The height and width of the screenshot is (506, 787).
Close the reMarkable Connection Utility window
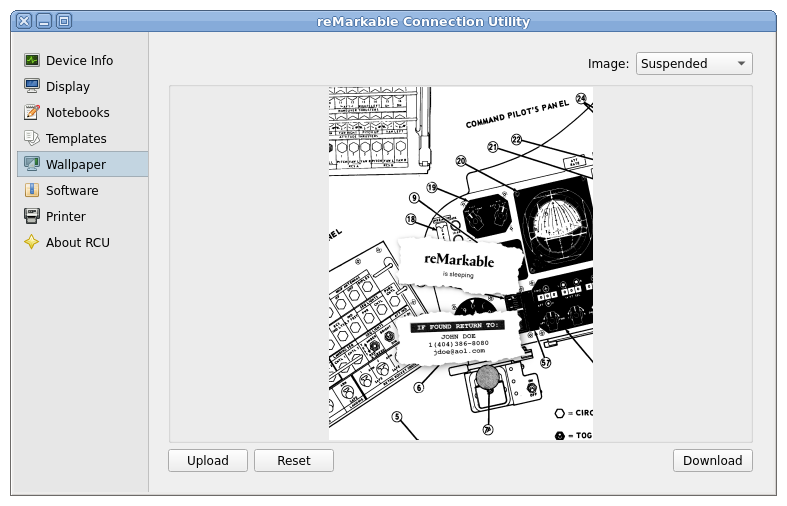(24, 21)
